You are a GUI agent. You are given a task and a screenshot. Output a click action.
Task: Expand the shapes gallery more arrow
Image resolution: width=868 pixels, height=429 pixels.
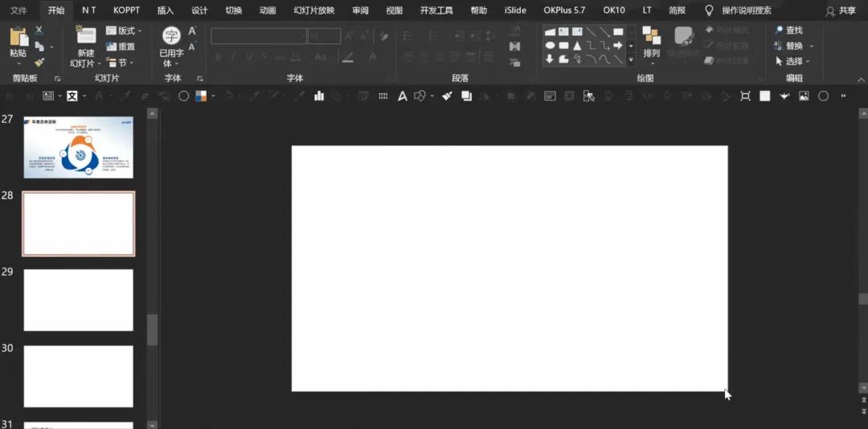click(x=631, y=59)
